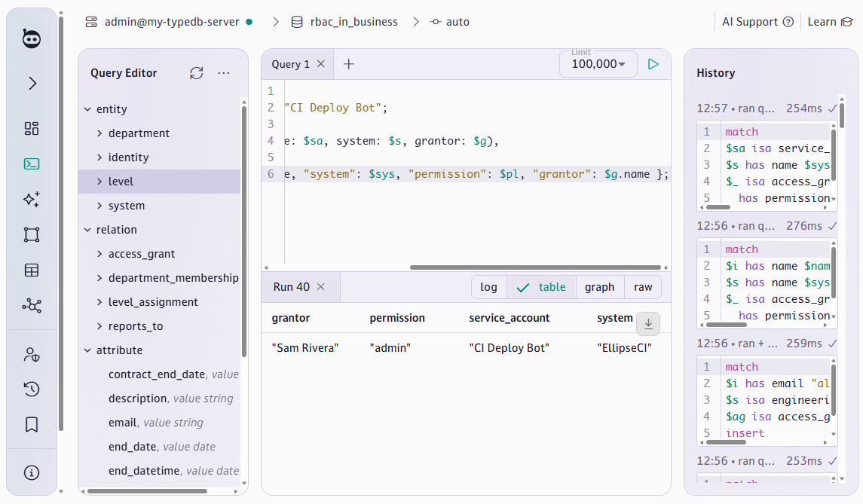
Task: Open the data table icon in sidebar
Action: click(x=32, y=270)
